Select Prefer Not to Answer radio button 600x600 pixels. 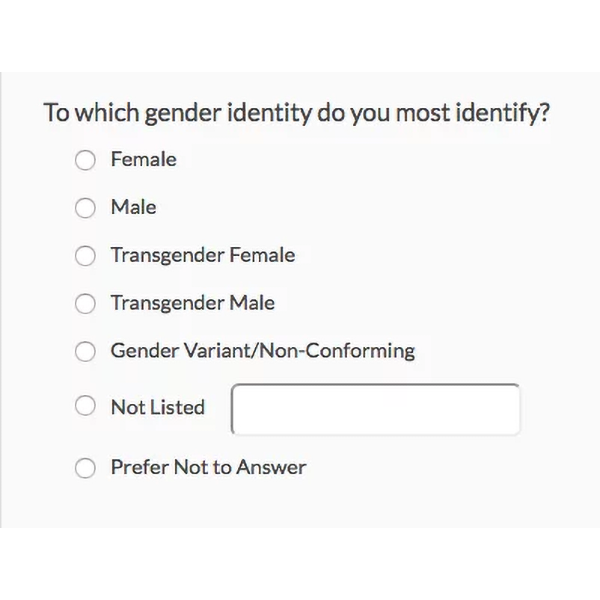pos(86,467)
